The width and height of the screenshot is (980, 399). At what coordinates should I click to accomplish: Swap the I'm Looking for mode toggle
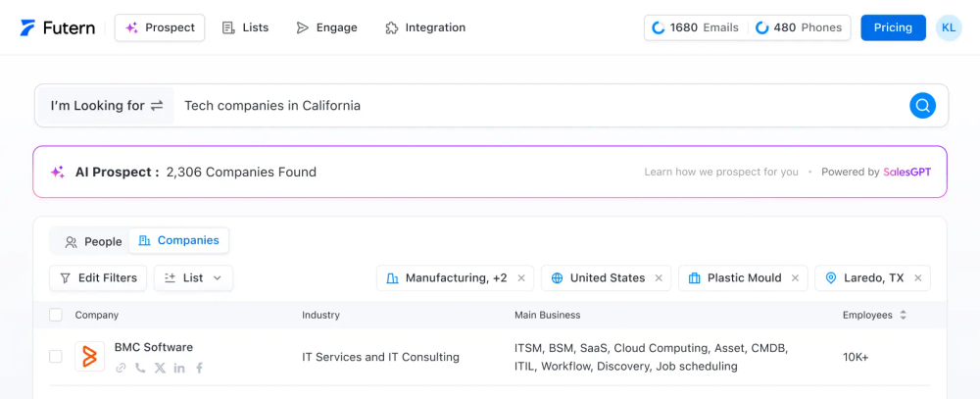click(x=157, y=106)
